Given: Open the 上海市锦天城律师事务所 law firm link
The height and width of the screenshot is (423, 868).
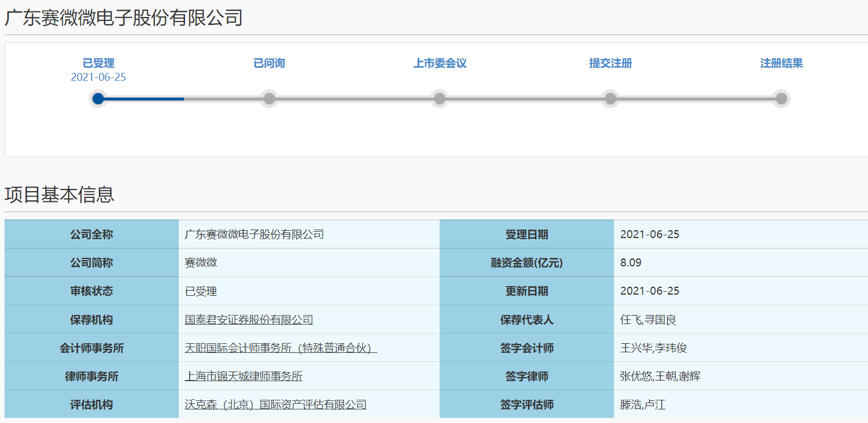Looking at the screenshot, I should click(x=244, y=376).
